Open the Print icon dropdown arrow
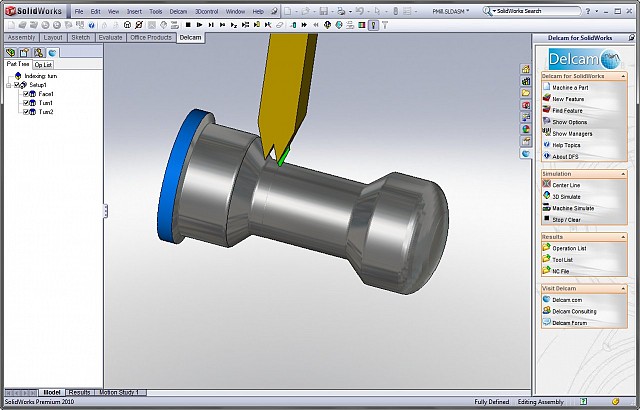This screenshot has width=640, height=410. (x=350, y=11)
